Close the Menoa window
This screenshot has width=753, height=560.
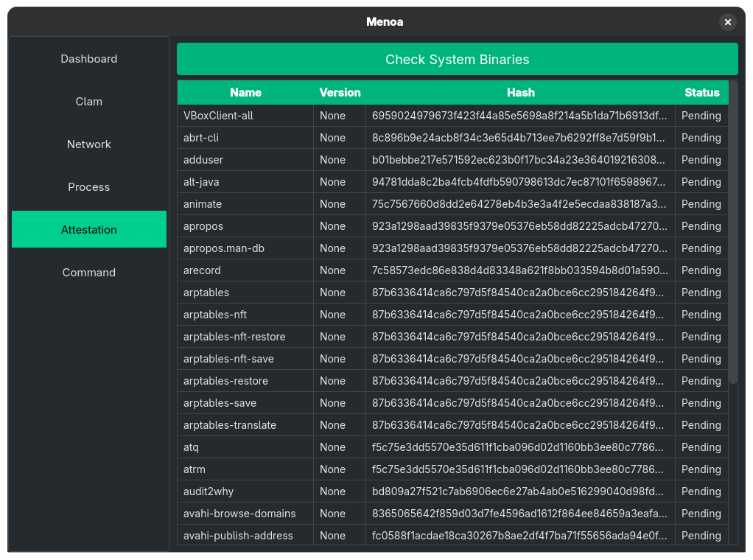coord(727,22)
